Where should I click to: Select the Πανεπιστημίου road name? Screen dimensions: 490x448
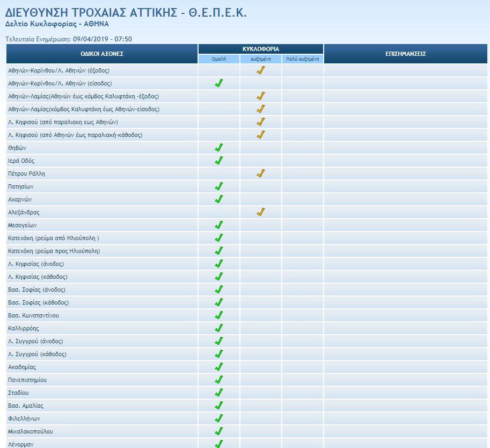27,380
